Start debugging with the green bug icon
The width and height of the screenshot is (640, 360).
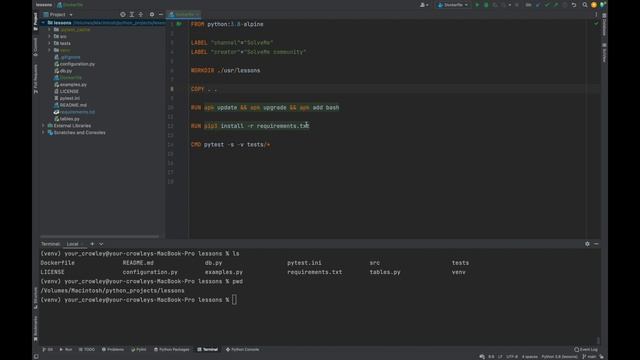486,5
